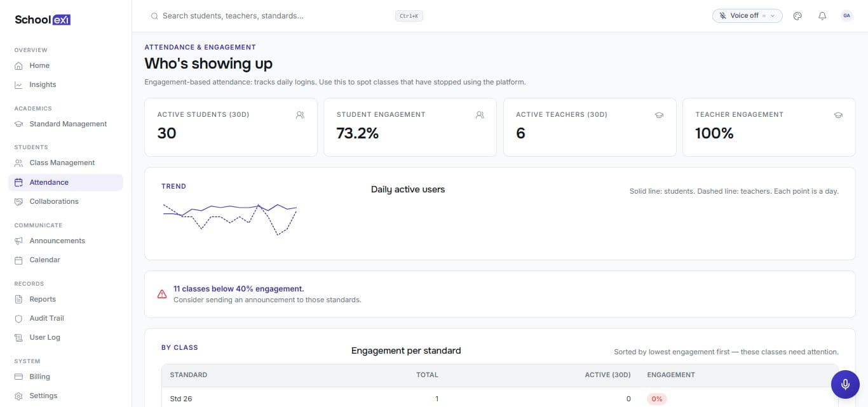Click the 'Engagement per standard' title
Screen dimensions: 868x407
pyautogui.click(x=406, y=350)
